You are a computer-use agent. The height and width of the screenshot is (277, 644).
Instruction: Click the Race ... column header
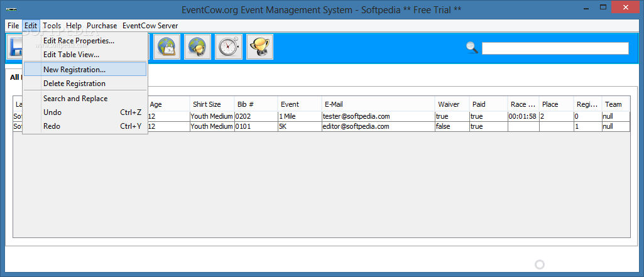523,104
